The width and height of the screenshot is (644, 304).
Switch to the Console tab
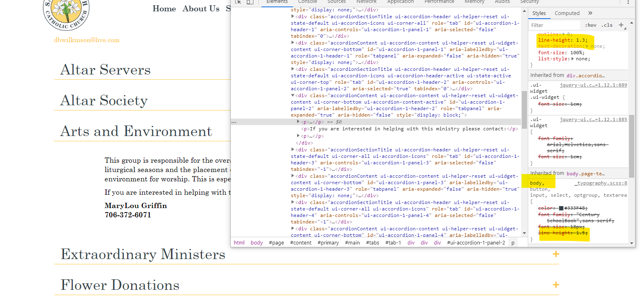(307, 2)
